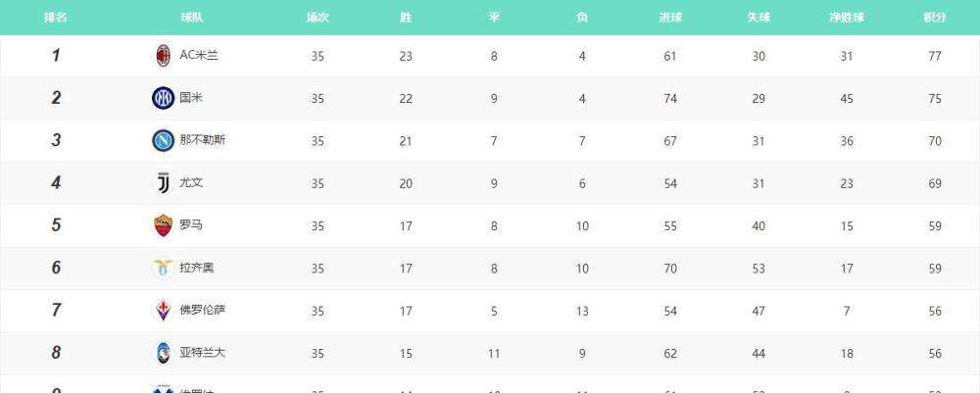Image resolution: width=980 pixels, height=393 pixels.
Task: Open the 佛罗伦萨 team name link
Action: 203,310
